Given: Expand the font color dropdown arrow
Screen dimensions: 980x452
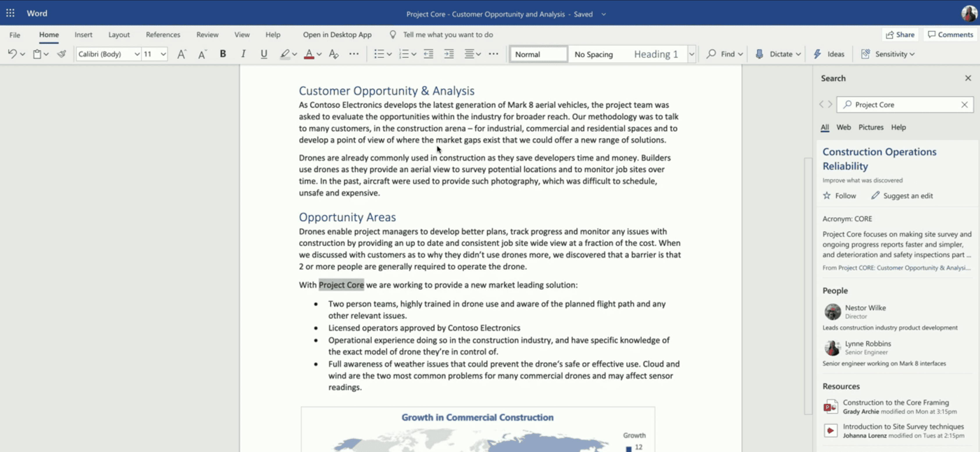Looking at the screenshot, I should coord(319,54).
